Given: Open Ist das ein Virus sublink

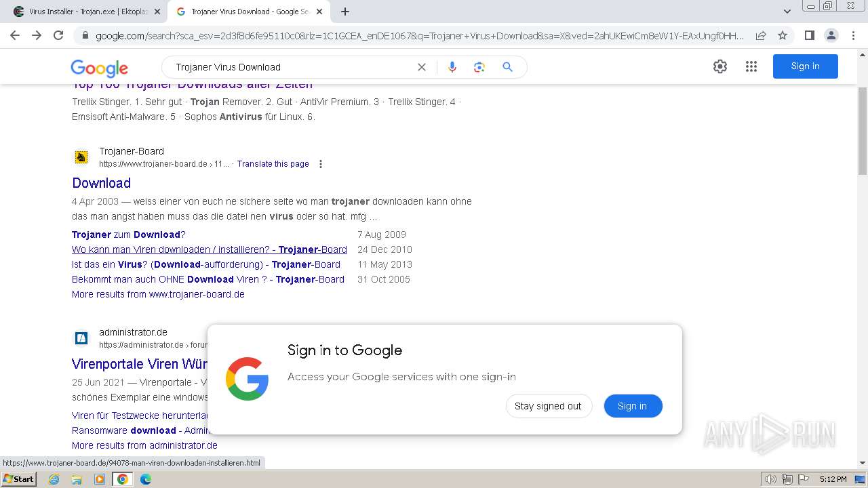Looking at the screenshot, I should point(206,264).
